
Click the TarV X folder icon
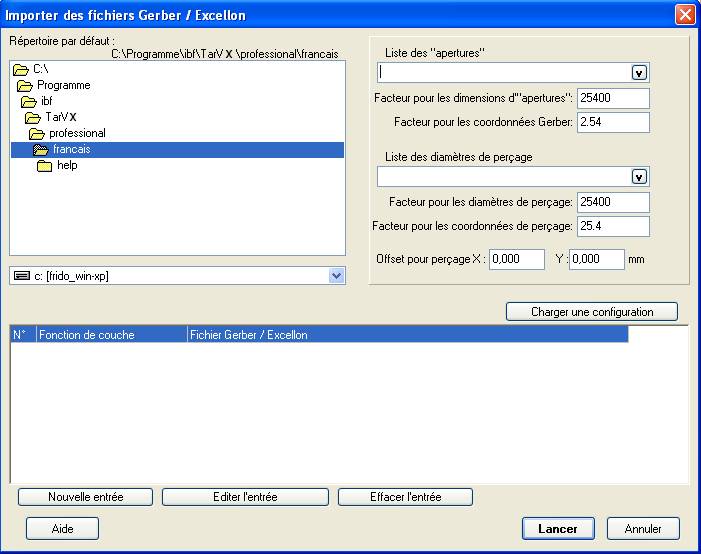click(33, 117)
